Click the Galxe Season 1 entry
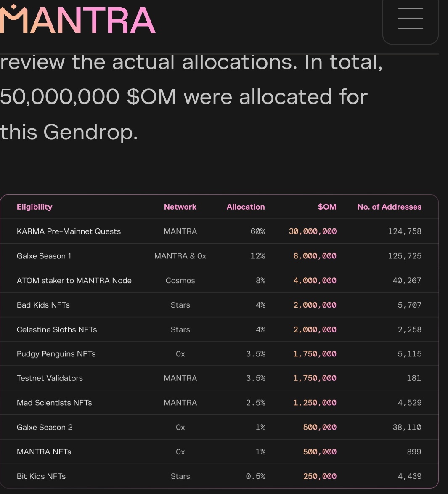This screenshot has height=494, width=448. point(44,256)
